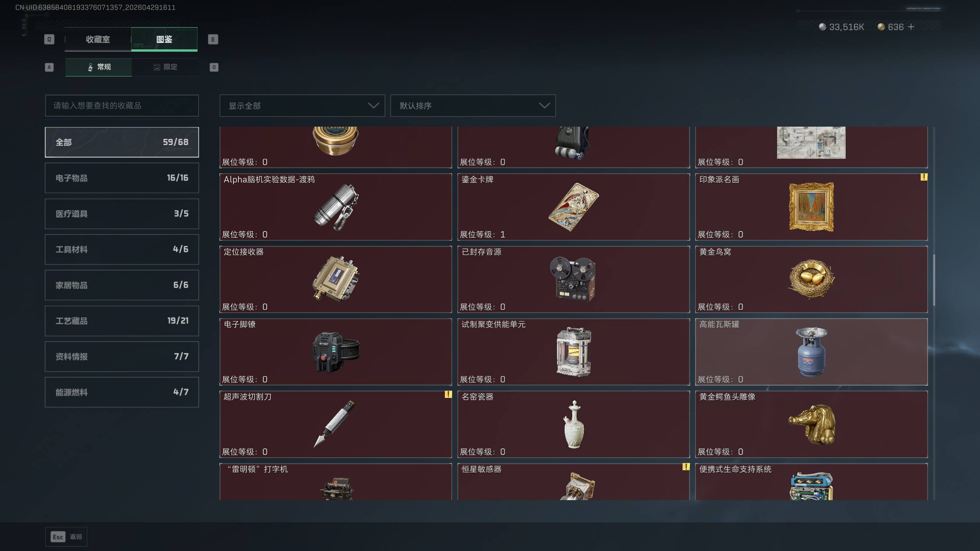Expand the 显示全部 filter dropdown
980x551 pixels.
tap(302, 106)
